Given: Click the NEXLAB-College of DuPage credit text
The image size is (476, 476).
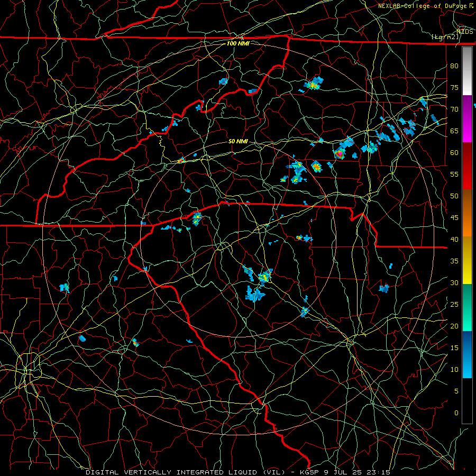Looking at the screenshot, I should pos(426,6).
